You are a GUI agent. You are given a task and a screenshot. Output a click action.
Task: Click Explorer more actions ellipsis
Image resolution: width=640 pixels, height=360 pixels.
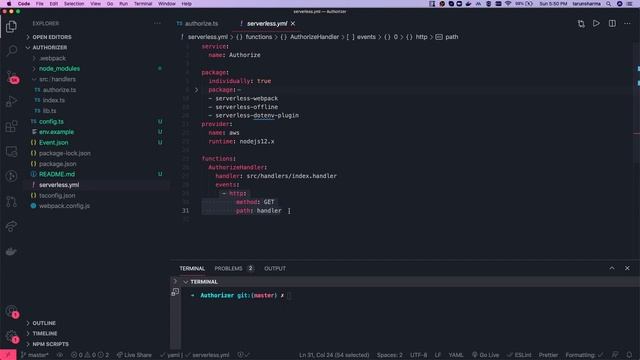tap(158, 24)
